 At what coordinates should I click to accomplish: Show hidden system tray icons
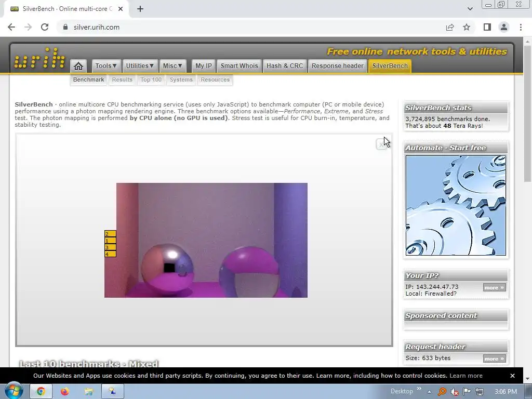[429, 392]
